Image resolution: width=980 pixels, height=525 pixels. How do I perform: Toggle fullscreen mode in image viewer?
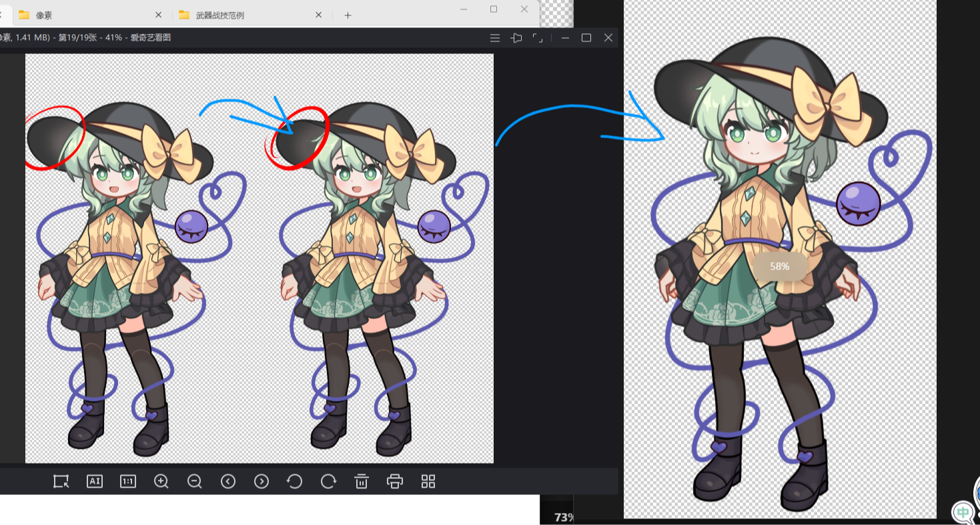click(538, 38)
